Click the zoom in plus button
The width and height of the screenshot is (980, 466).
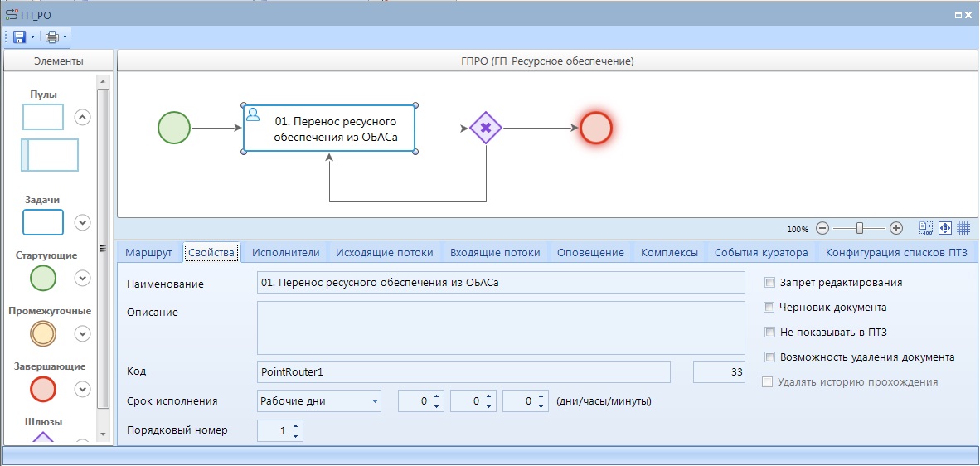click(896, 228)
